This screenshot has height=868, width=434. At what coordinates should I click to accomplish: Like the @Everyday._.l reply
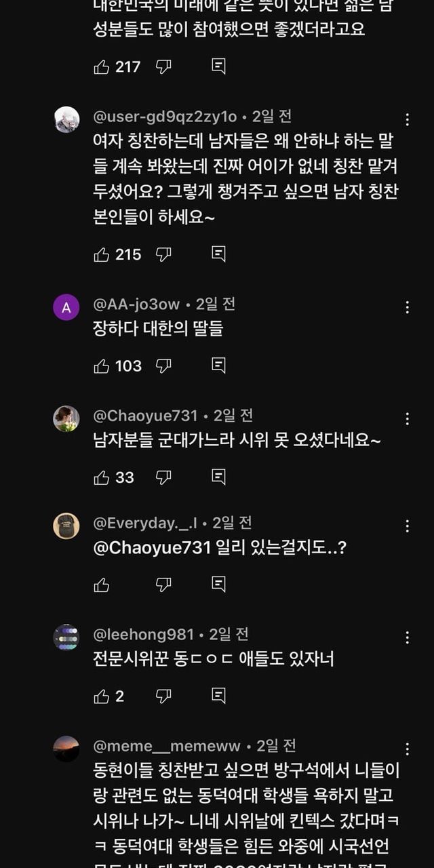pos(102,585)
